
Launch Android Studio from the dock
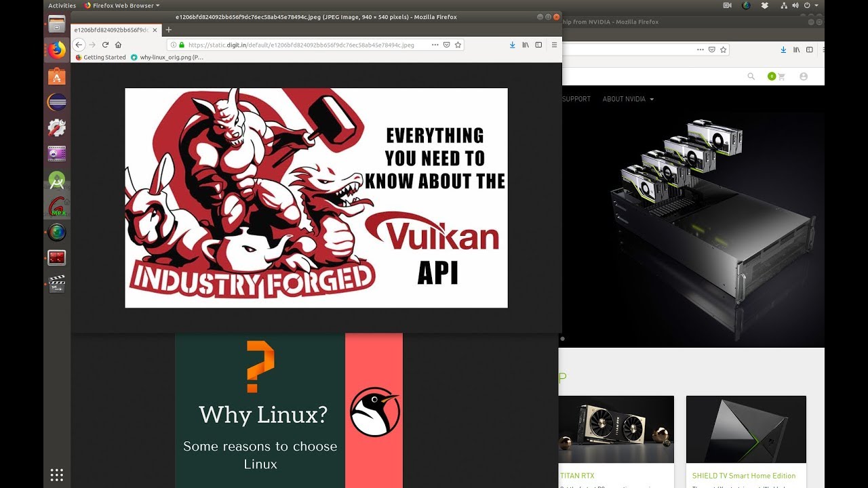pos(57,180)
